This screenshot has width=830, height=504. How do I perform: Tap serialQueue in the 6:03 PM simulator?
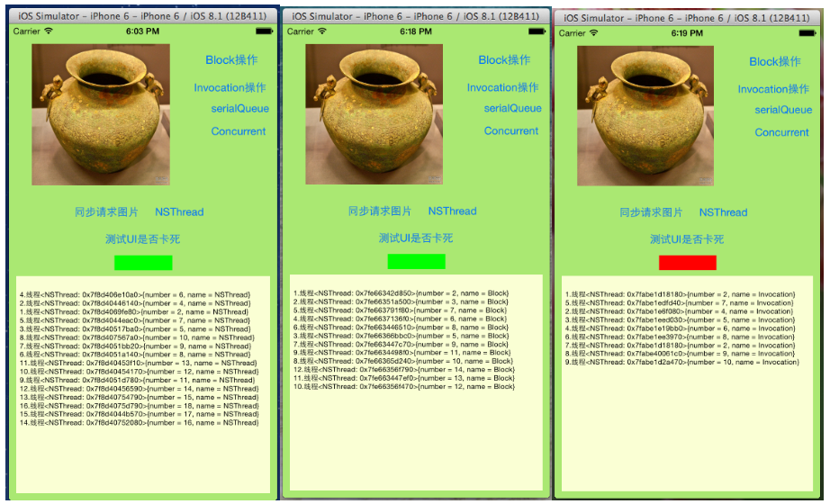239,109
